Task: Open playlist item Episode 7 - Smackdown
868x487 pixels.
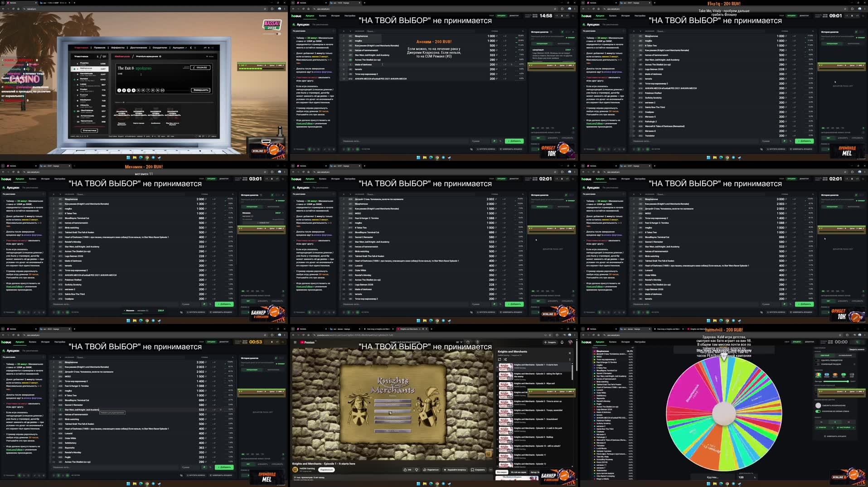Action: point(535,421)
